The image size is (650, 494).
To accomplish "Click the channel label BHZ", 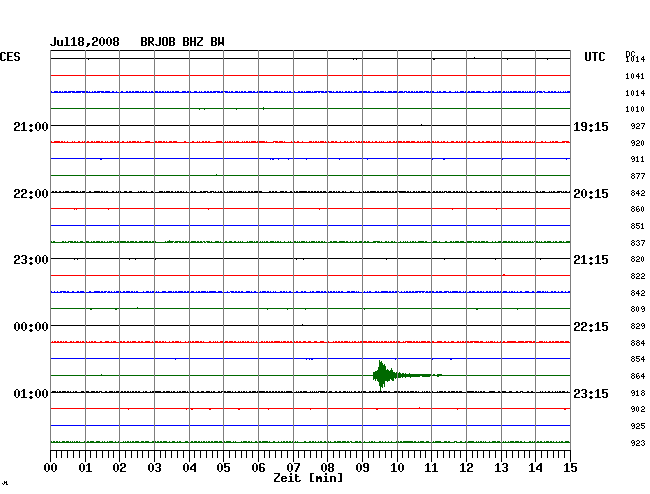I will (193, 42).
